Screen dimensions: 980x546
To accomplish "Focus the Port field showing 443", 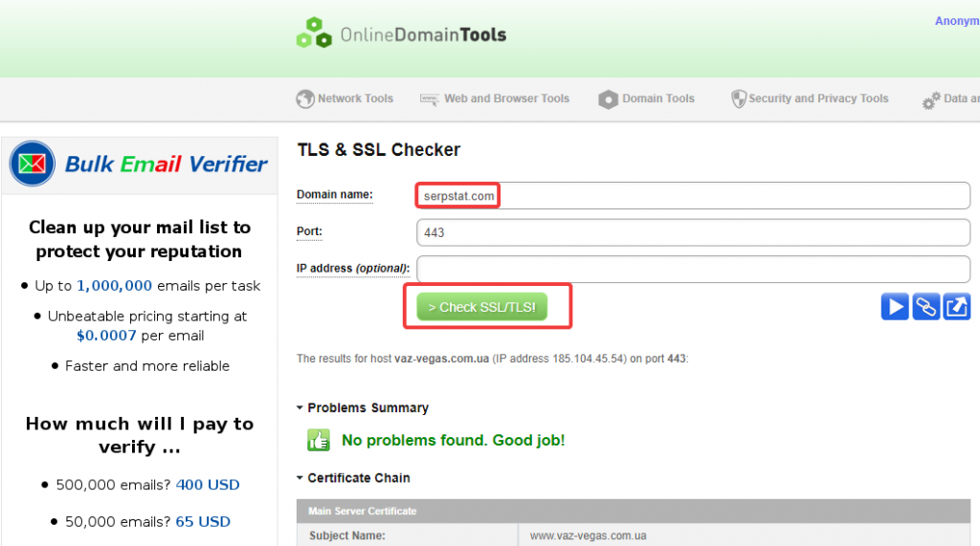I will [693, 232].
